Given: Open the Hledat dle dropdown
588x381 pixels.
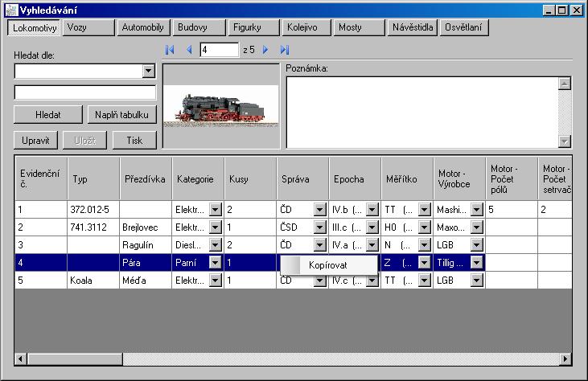Looking at the screenshot, I should pyautogui.click(x=148, y=71).
